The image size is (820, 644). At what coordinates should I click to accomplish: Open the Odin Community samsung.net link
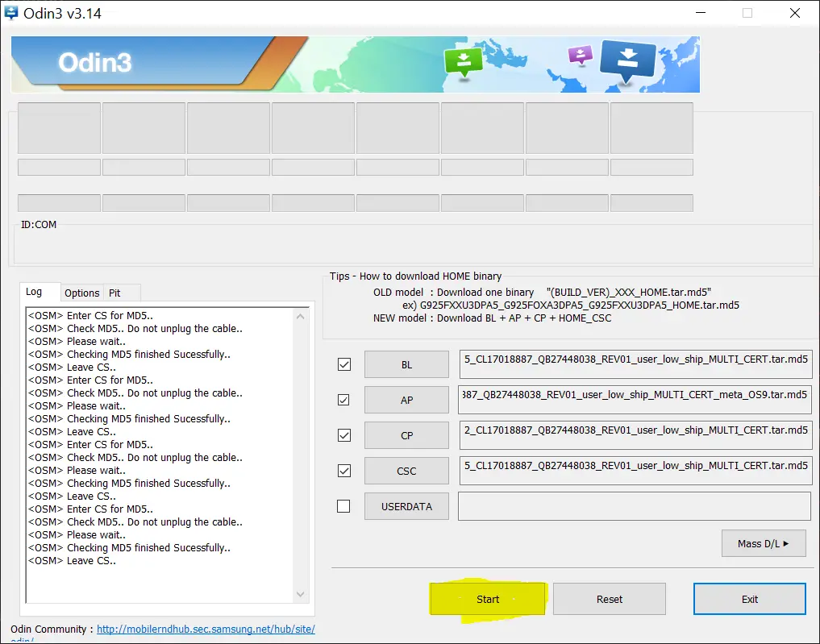tap(206, 629)
